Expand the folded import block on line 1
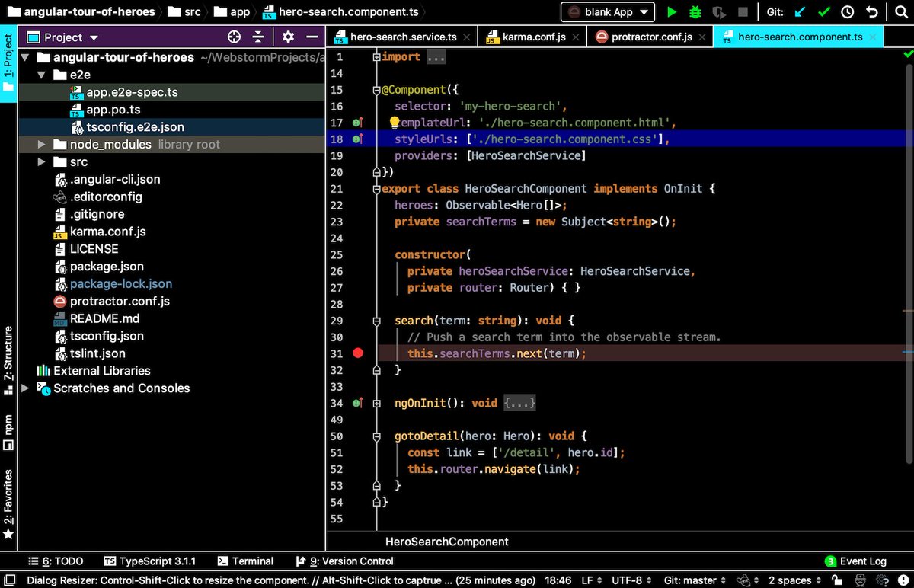The image size is (914, 588). click(376, 57)
